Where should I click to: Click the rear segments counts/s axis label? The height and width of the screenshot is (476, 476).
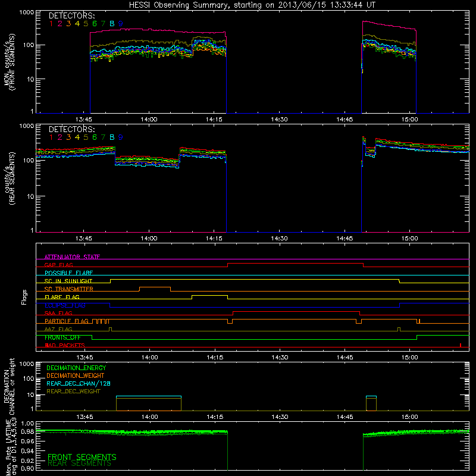[x=9, y=178]
